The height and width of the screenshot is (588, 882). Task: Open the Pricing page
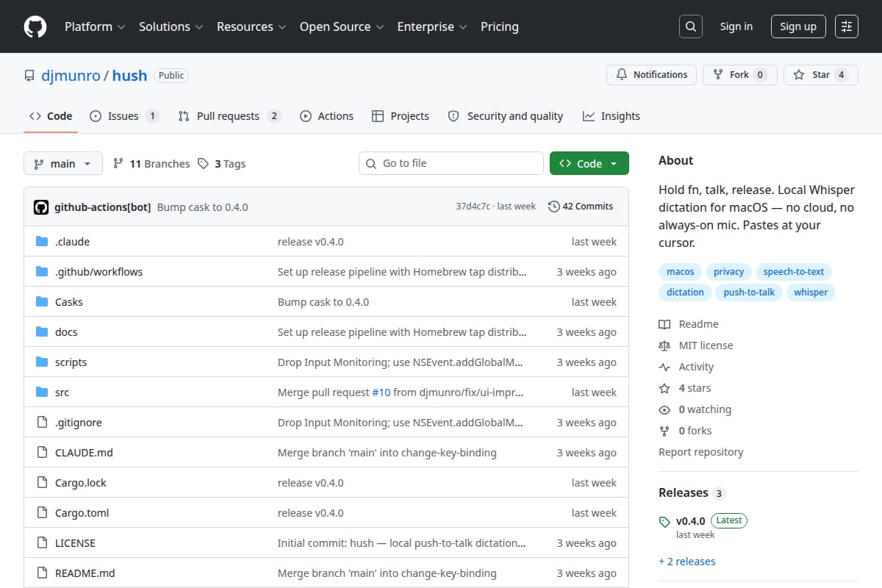click(x=500, y=26)
